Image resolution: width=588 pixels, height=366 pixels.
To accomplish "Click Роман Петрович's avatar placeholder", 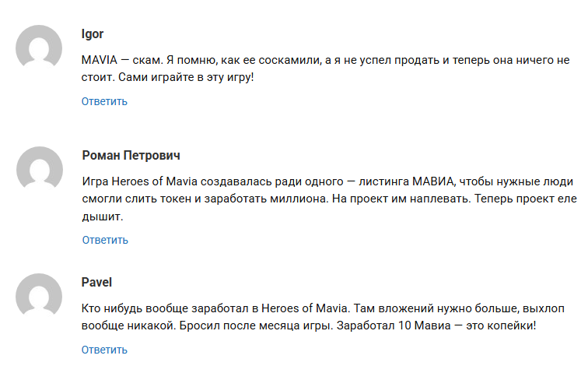I will point(39,169).
